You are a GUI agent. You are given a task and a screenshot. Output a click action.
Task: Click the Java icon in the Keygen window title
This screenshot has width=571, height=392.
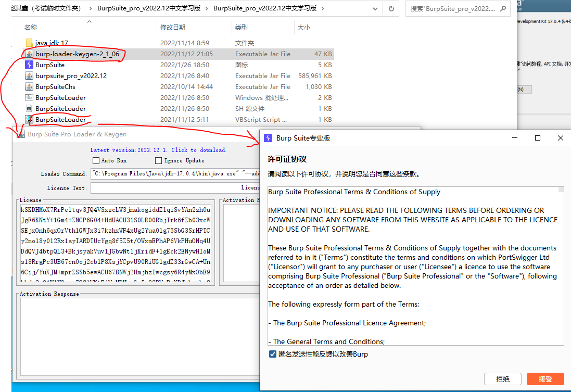[21, 134]
